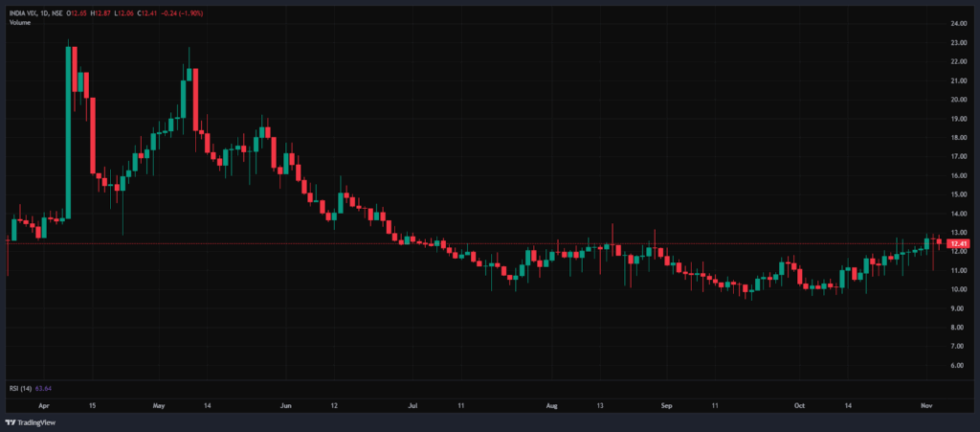
Task: Click the Sep label on time axis
Action: pos(667,406)
